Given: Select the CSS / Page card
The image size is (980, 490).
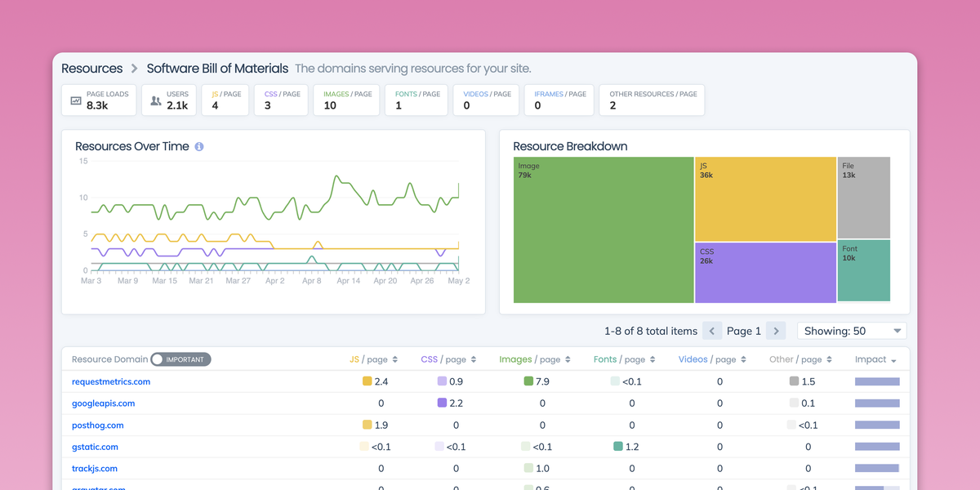Looking at the screenshot, I should (282, 100).
